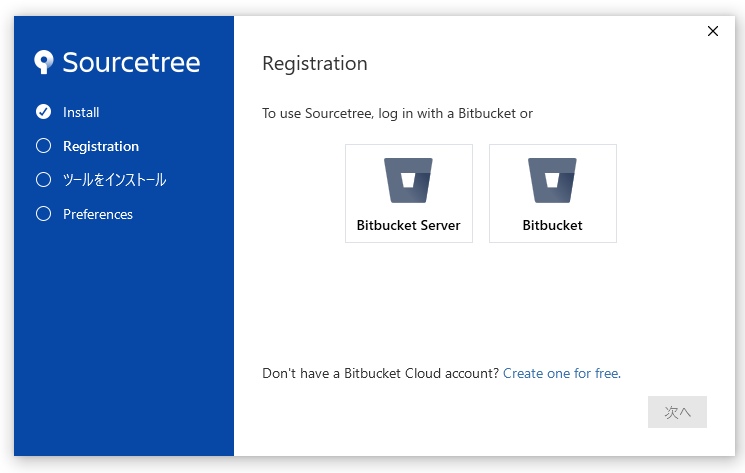Open the Preferences step label
Image resolution: width=745 pixels, height=473 pixels.
click(98, 214)
